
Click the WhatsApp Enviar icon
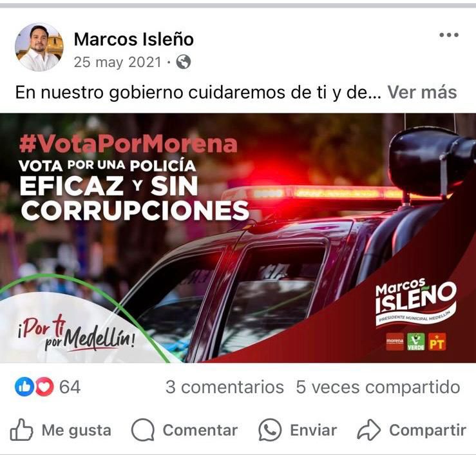coord(270,430)
